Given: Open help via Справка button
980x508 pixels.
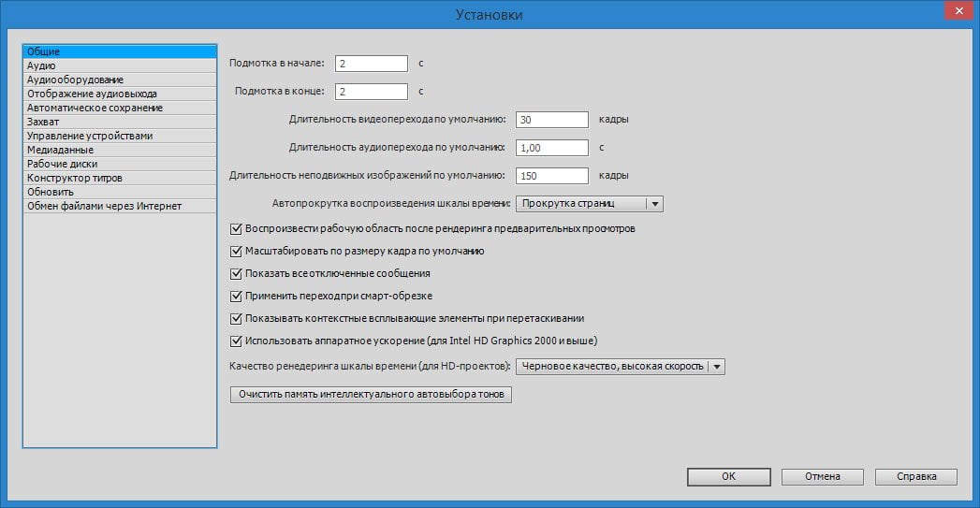Looking at the screenshot, I should click(x=916, y=477).
